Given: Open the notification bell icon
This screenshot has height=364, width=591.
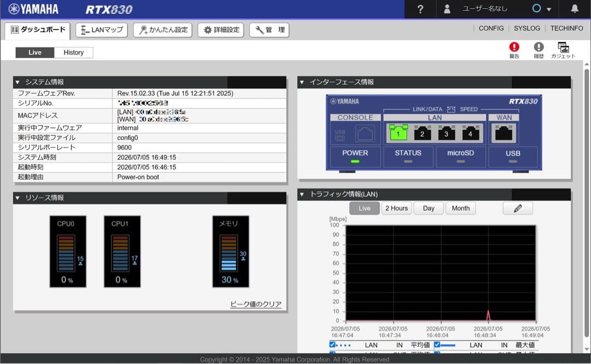Looking at the screenshot, I should (x=575, y=9).
